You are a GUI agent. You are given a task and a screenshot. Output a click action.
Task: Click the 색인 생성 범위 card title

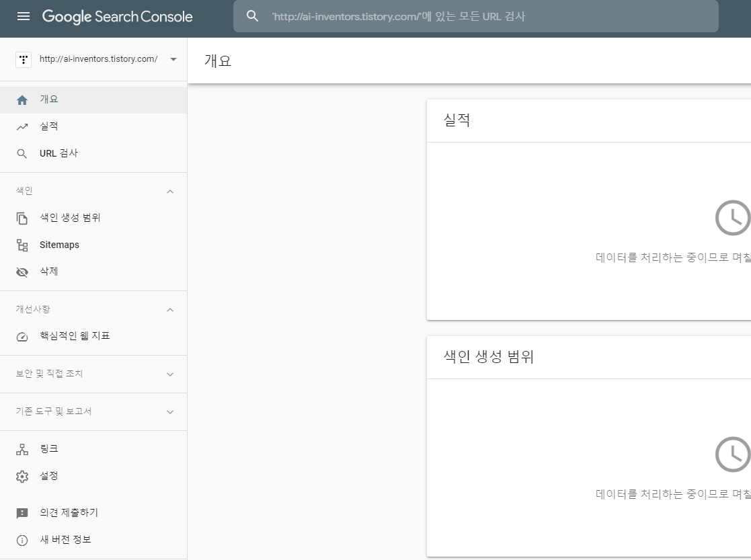click(489, 357)
